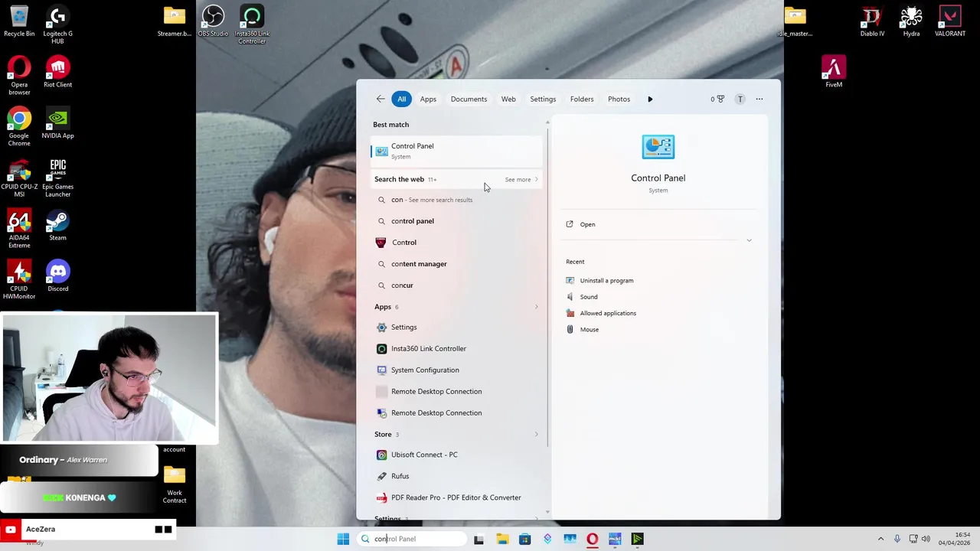This screenshot has width=980, height=551.
Task: Open NVIDIA App desktop shortcut
Action: point(57,123)
